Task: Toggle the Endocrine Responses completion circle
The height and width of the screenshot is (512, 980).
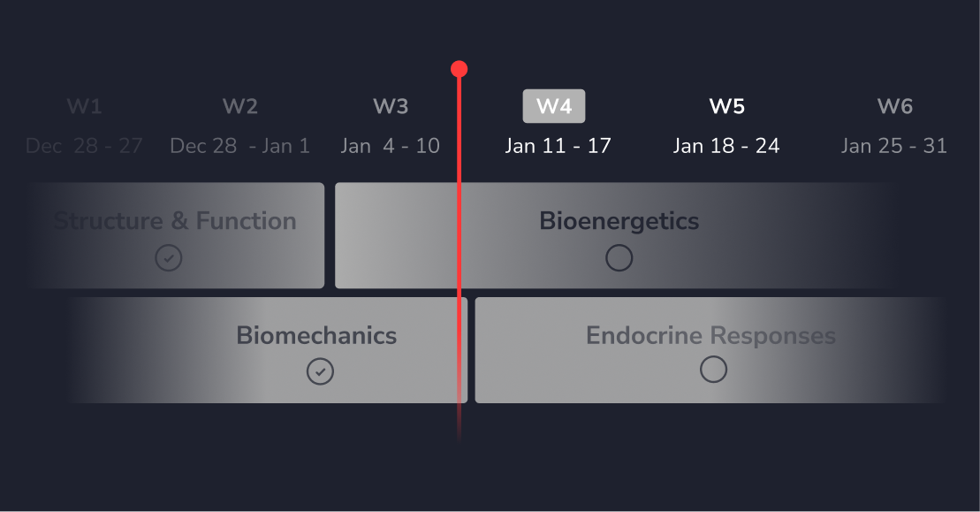Action: coord(712,370)
